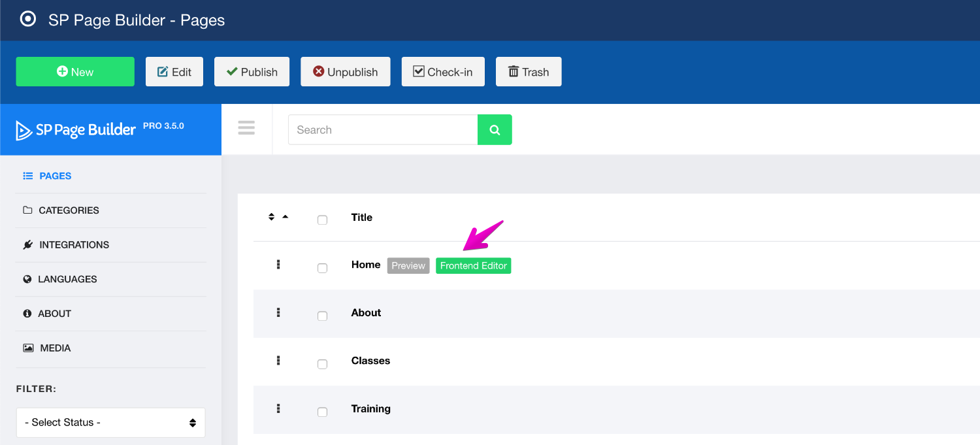
Task: Open the About page title
Action: pyautogui.click(x=366, y=313)
